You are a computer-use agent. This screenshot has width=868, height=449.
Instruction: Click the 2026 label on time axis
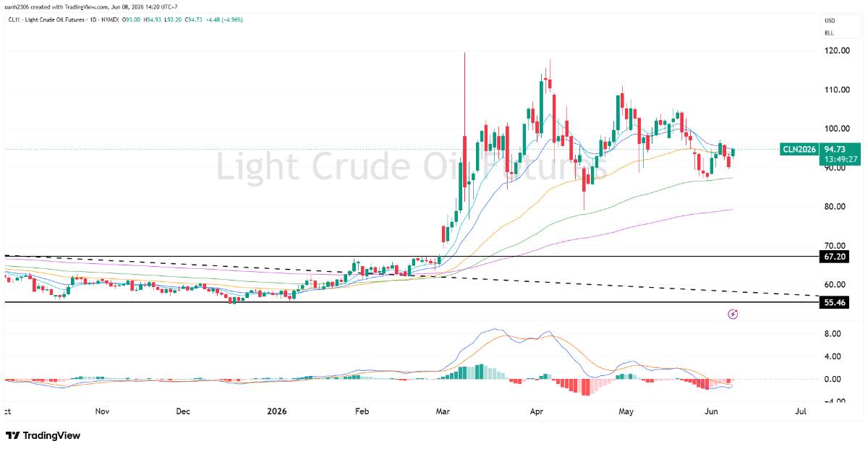(277, 411)
